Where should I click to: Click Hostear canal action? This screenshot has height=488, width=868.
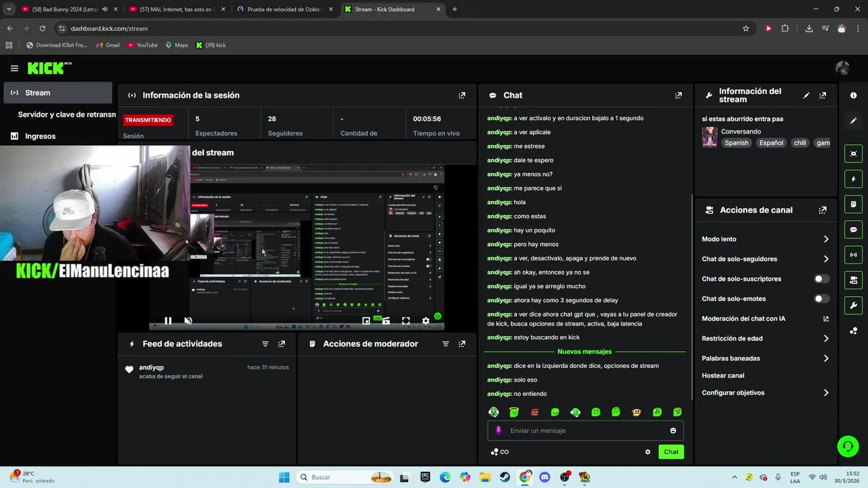coord(723,375)
